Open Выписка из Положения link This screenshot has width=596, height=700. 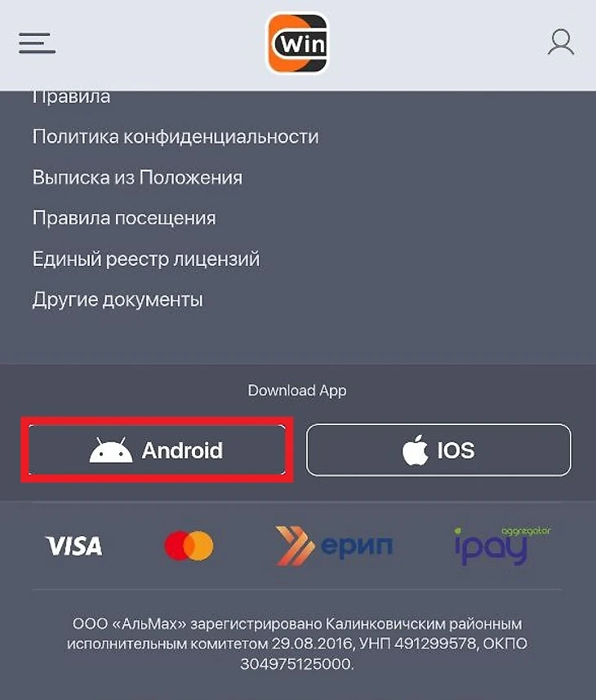tap(137, 178)
